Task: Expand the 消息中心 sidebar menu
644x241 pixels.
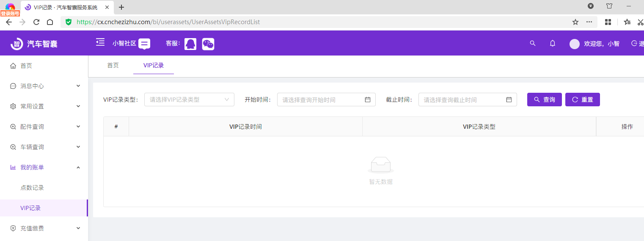Action: (x=44, y=86)
